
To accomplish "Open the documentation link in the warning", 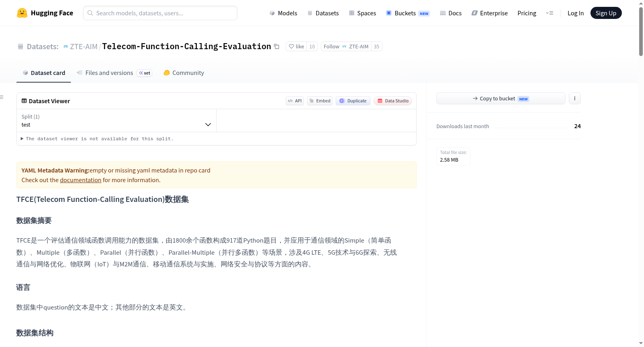I will tap(80, 180).
